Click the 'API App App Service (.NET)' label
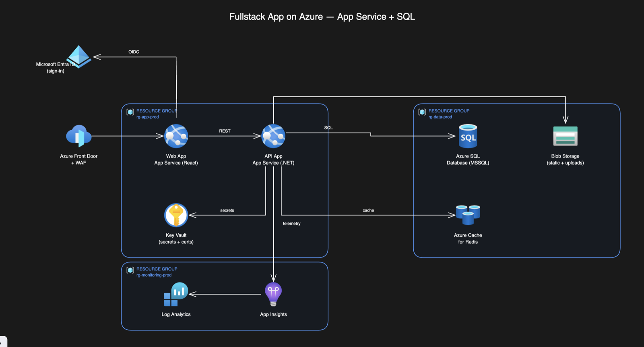The width and height of the screenshot is (644, 347). [273, 160]
